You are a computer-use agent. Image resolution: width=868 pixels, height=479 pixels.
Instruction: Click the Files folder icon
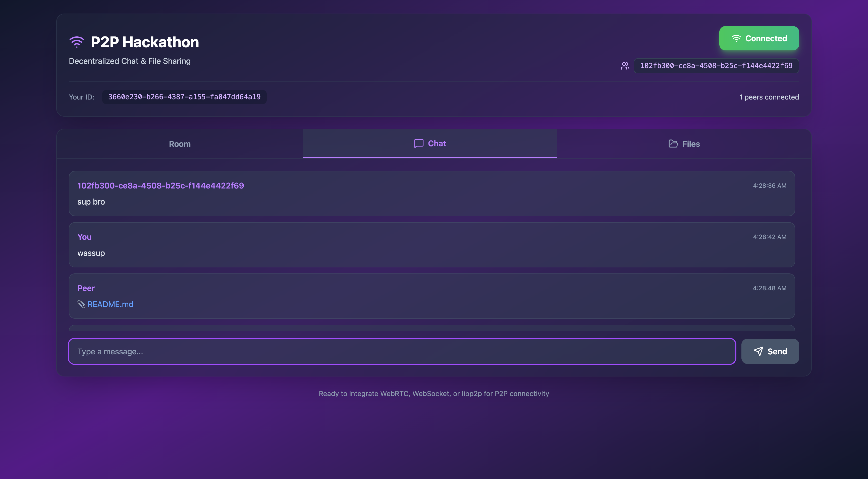pos(673,144)
